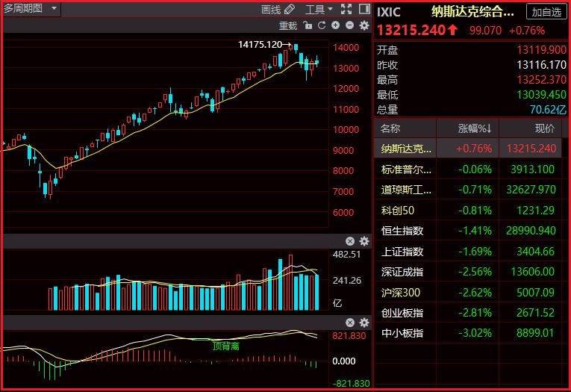Open main chart settings gear
This screenshot has height=392, width=571.
pos(364,25)
